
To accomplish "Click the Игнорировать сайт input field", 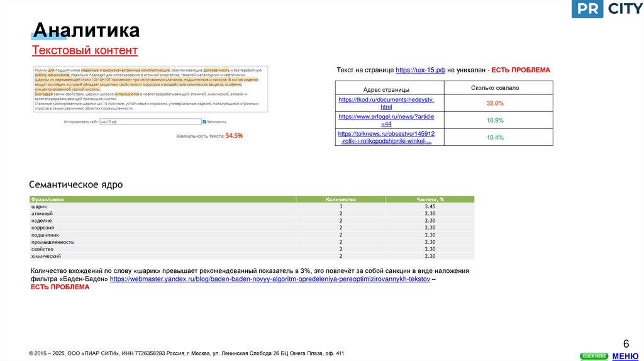I will (150, 121).
